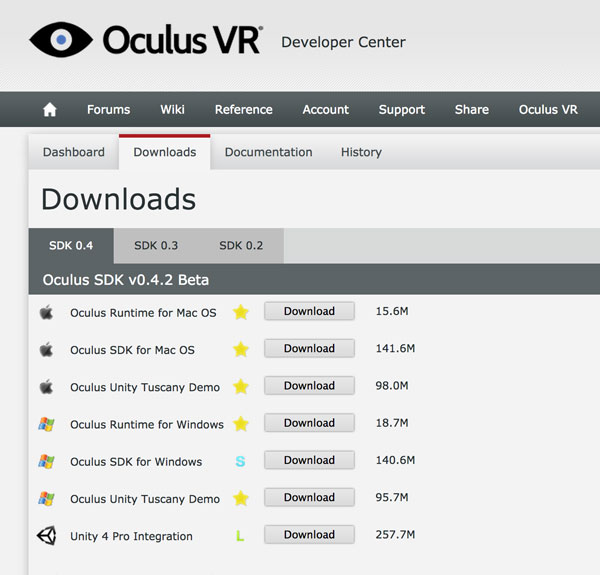Viewport: 600px width, 575px height.
Task: Open the Wiki menu item
Action: pyautogui.click(x=172, y=109)
